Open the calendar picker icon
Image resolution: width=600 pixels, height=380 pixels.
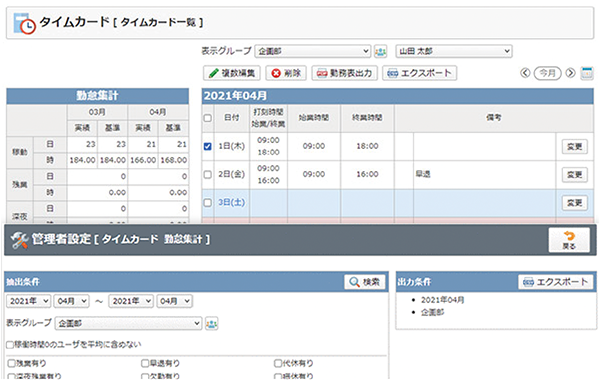tap(587, 73)
